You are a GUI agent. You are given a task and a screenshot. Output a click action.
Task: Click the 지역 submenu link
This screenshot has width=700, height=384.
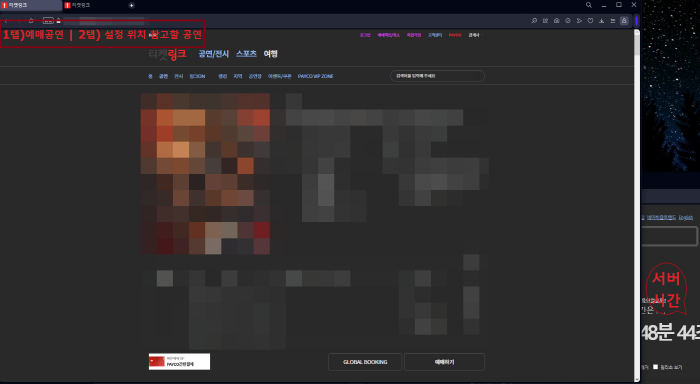pos(238,76)
